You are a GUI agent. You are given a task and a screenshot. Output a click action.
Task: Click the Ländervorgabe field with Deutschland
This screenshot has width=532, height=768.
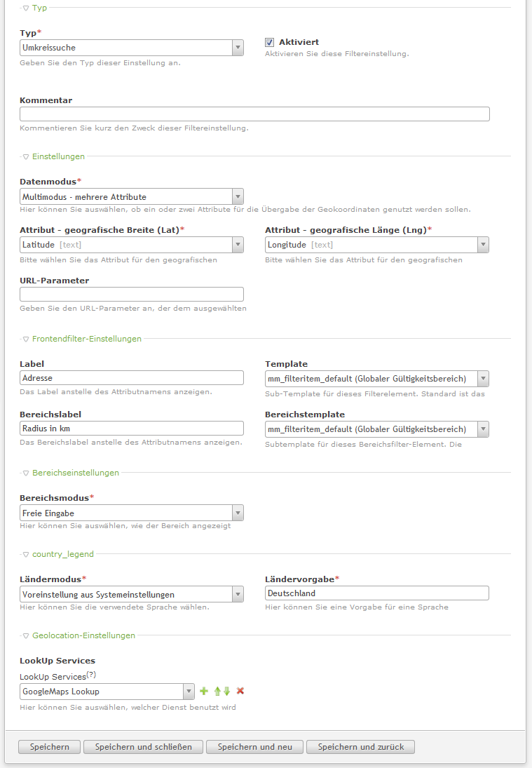tap(377, 593)
